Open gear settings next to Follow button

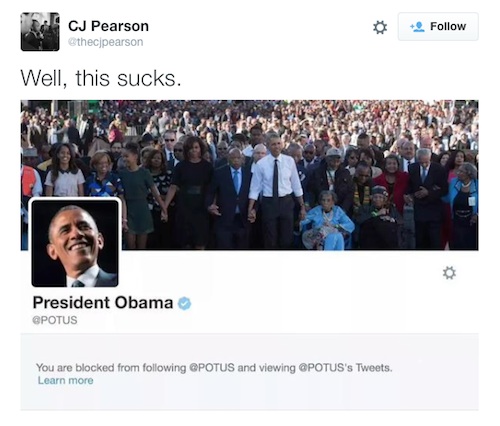pos(380,27)
